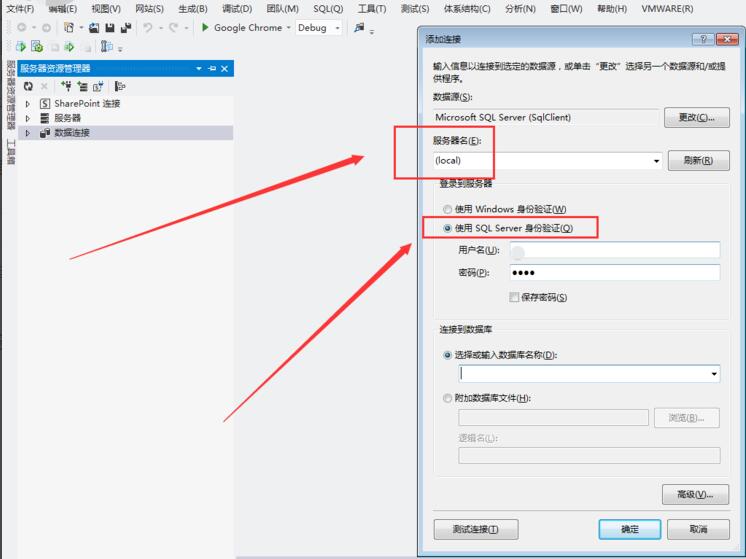The height and width of the screenshot is (559, 746).
Task: Open the 调试(D) menu
Action: coord(237,9)
